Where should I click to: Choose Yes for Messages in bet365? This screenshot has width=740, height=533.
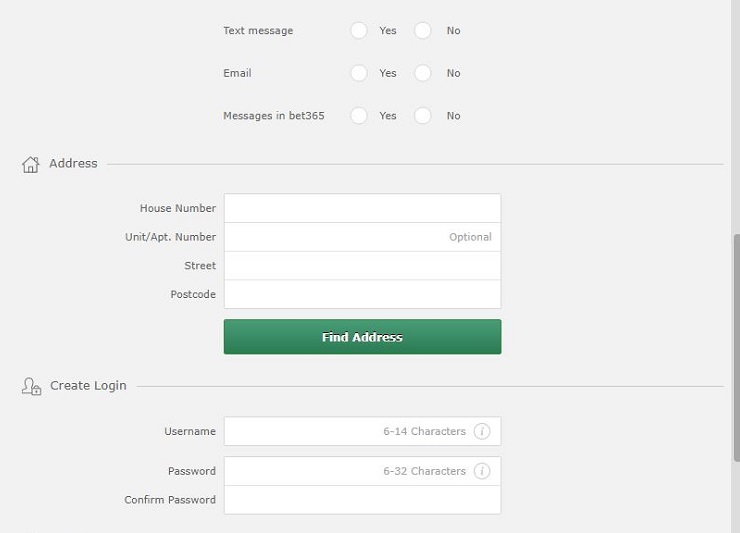(359, 116)
